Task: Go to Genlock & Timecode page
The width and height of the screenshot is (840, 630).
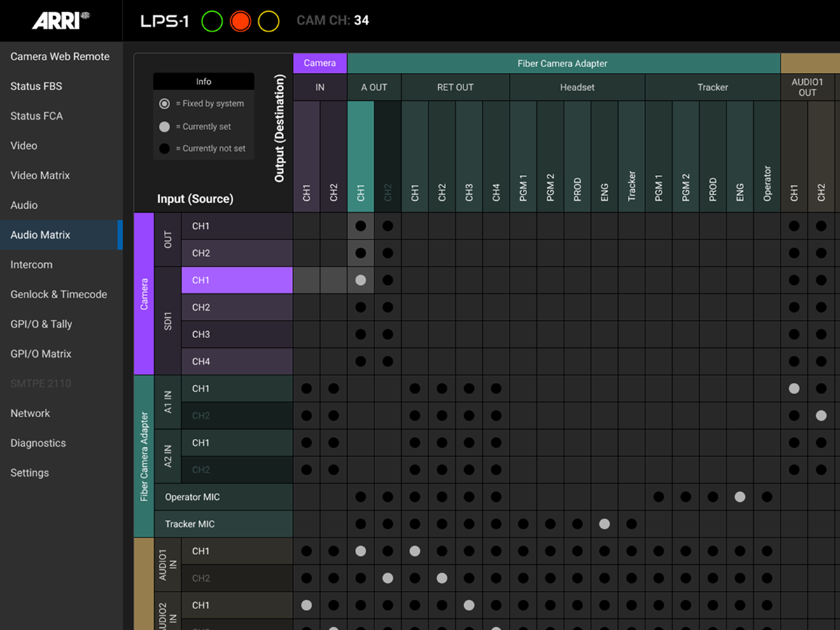Action: pos(59,295)
